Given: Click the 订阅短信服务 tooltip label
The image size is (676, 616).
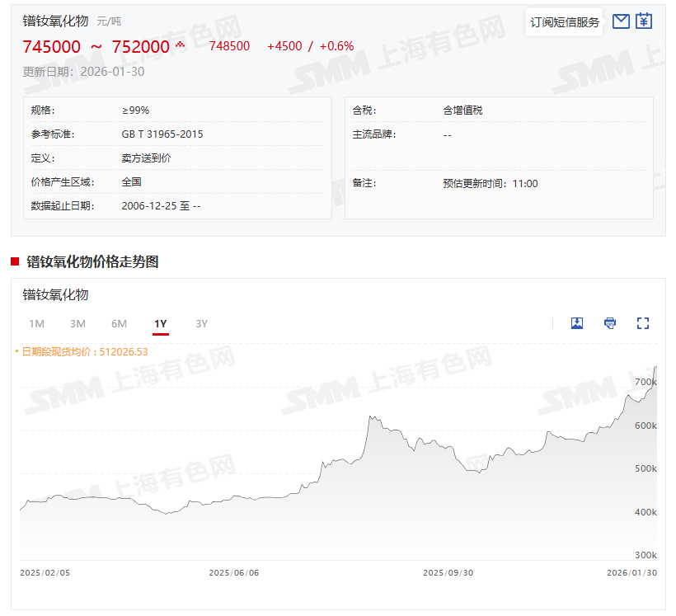Looking at the screenshot, I should [x=565, y=22].
